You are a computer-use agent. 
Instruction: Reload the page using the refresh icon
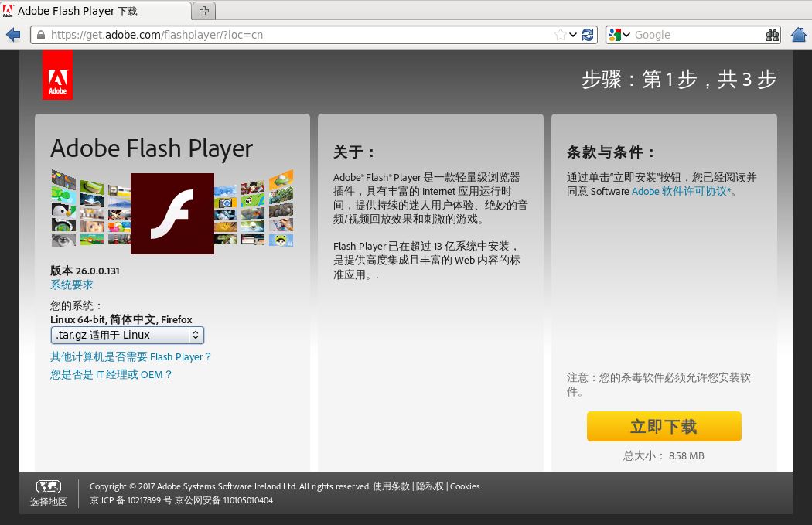coord(588,35)
